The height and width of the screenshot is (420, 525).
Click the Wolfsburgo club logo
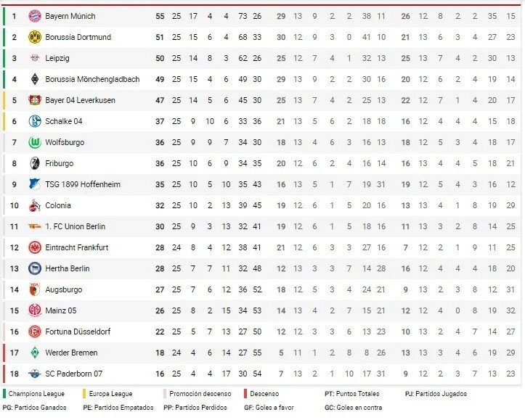coord(35,142)
